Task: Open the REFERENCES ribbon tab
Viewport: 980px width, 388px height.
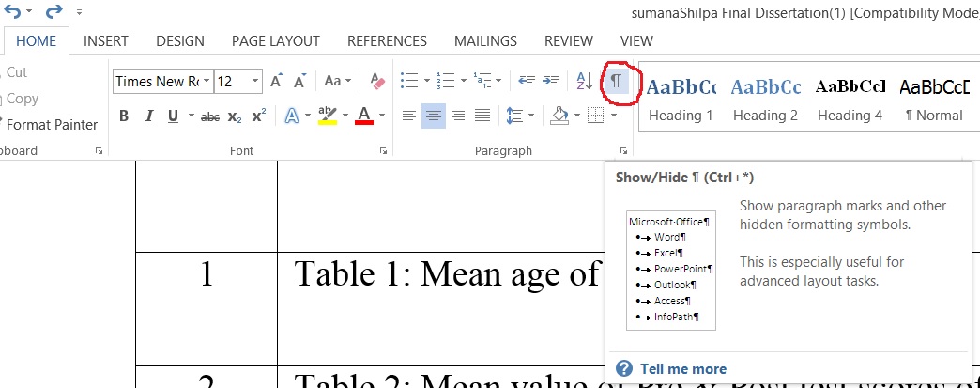Action: point(387,41)
